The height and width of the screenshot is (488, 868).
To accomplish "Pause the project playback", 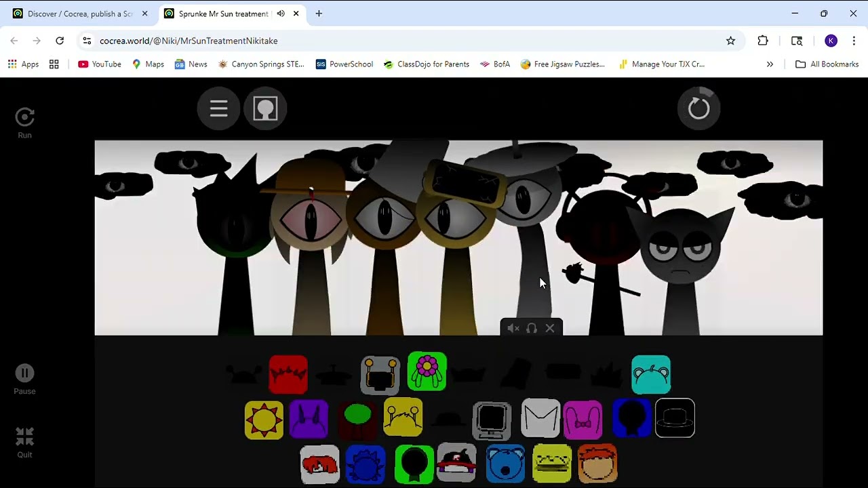I will click(x=24, y=380).
